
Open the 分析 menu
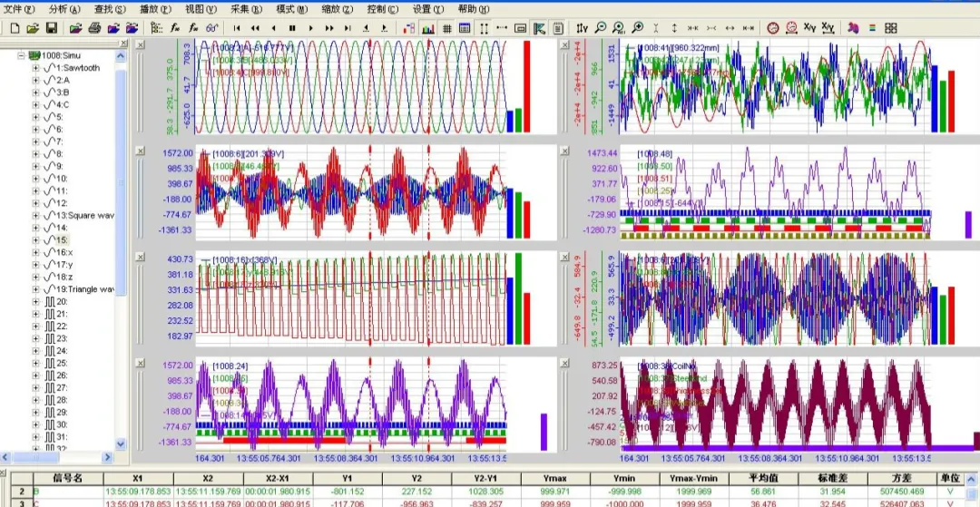click(x=64, y=9)
